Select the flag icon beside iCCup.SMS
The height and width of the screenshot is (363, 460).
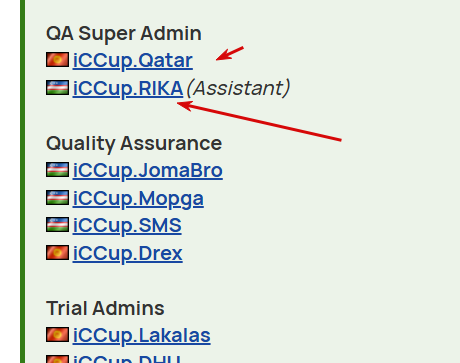(x=57, y=224)
